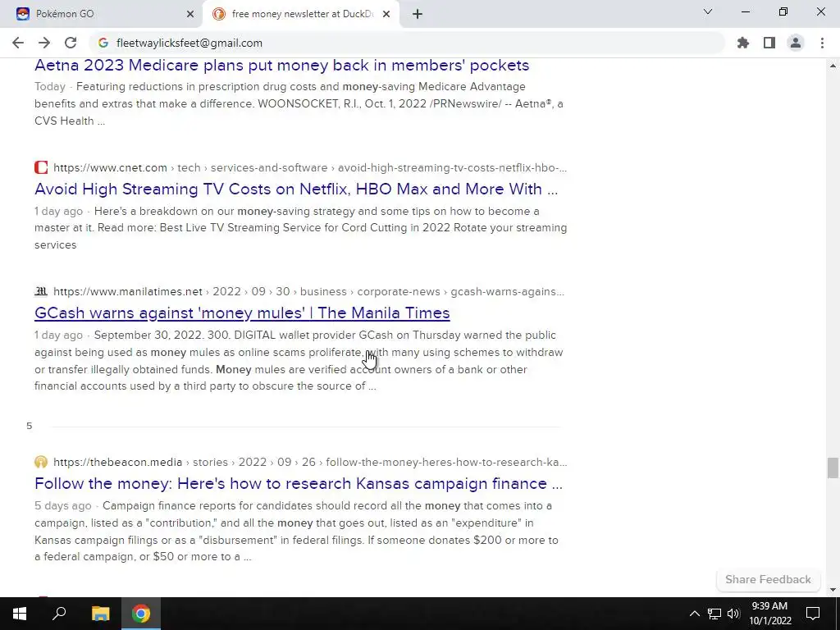Close the Pokémon GO tab

pos(189,14)
